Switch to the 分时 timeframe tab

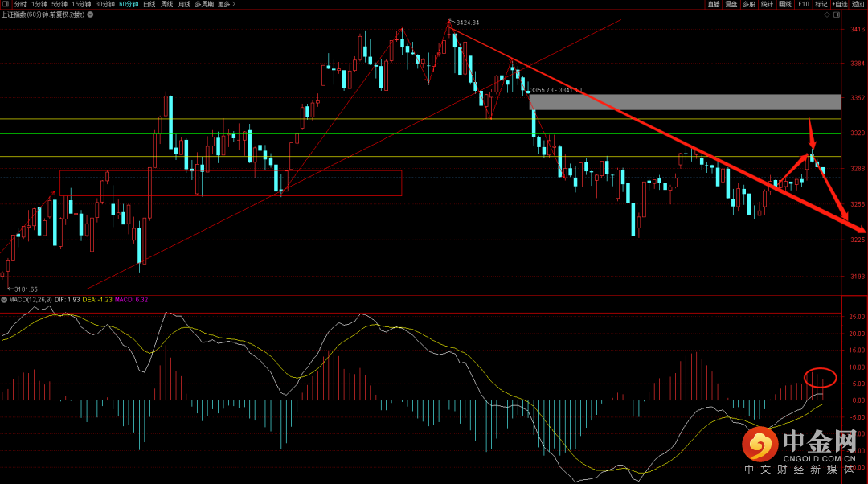coord(20,4)
